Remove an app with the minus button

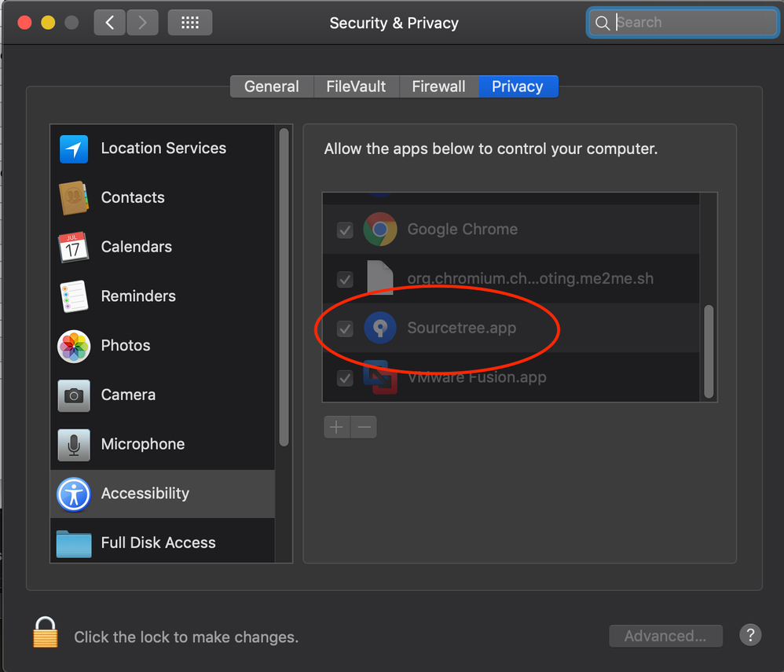[364, 428]
